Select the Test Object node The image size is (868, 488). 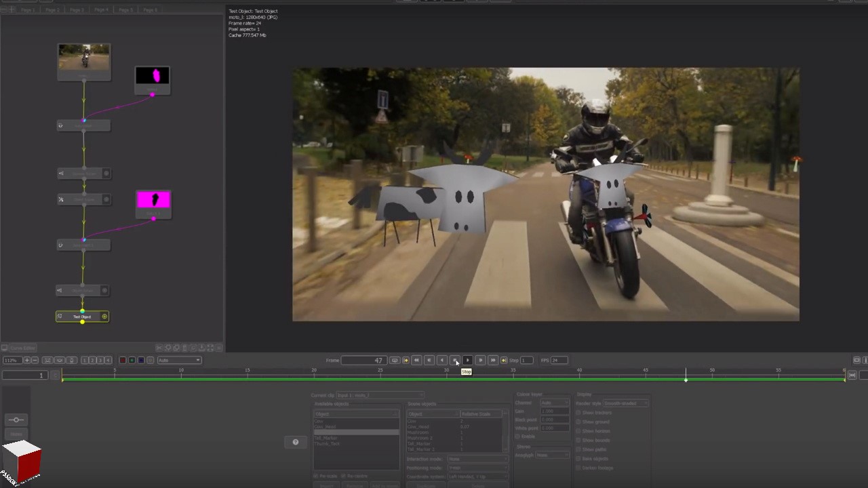pos(82,317)
